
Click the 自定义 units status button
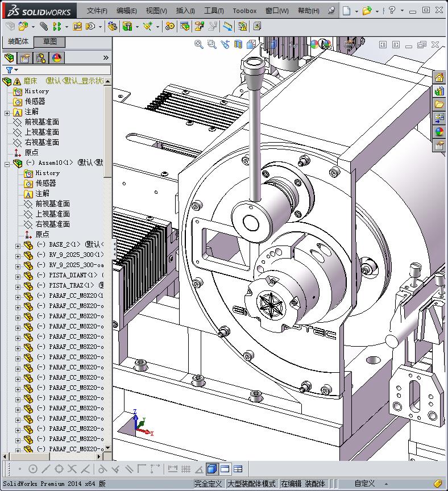(364, 484)
